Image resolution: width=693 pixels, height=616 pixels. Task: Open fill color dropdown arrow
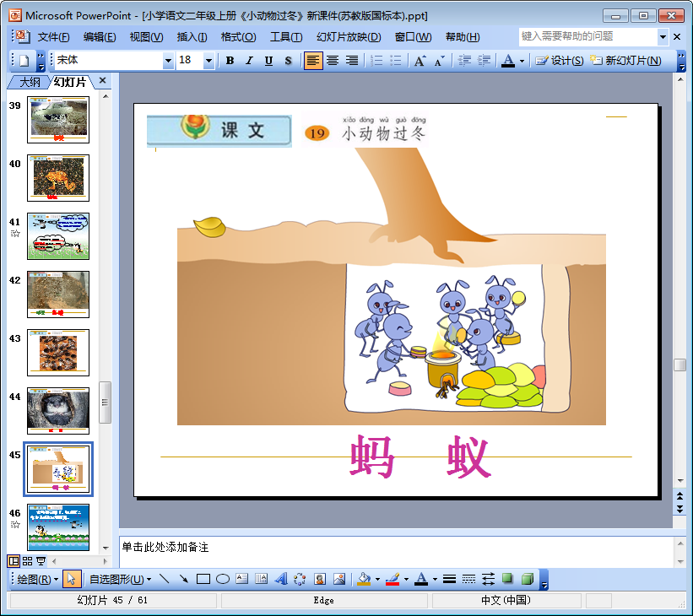(x=377, y=580)
